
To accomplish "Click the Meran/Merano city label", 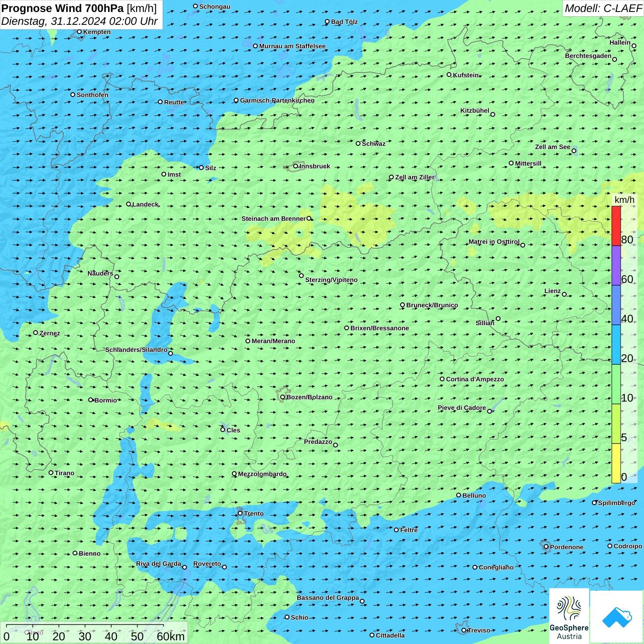I will tap(273, 341).
